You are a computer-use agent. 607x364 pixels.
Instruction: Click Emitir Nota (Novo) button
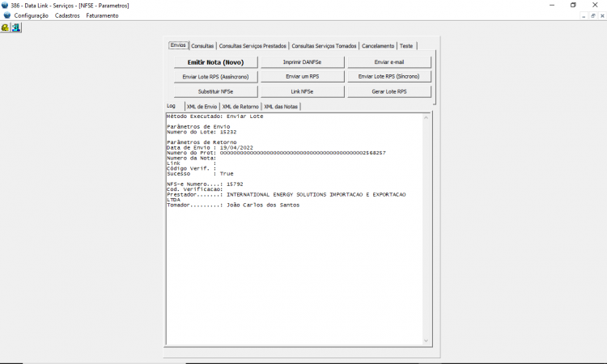click(215, 62)
